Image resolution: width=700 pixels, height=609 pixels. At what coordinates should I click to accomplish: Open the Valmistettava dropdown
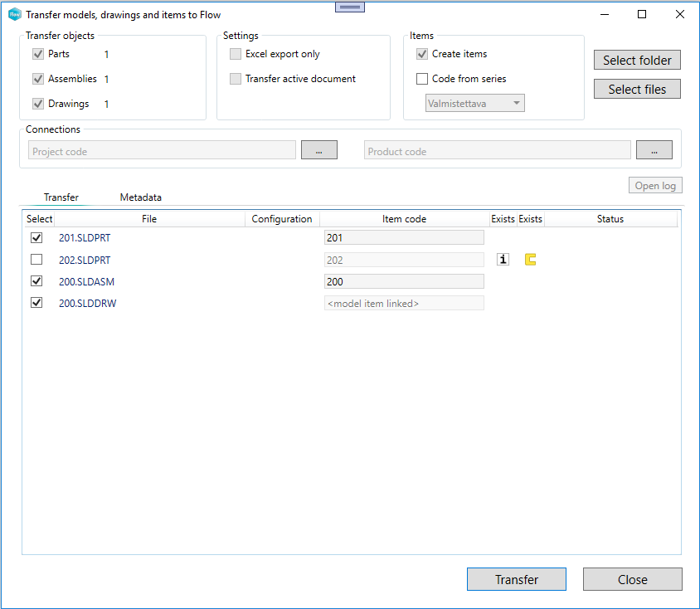pos(474,104)
